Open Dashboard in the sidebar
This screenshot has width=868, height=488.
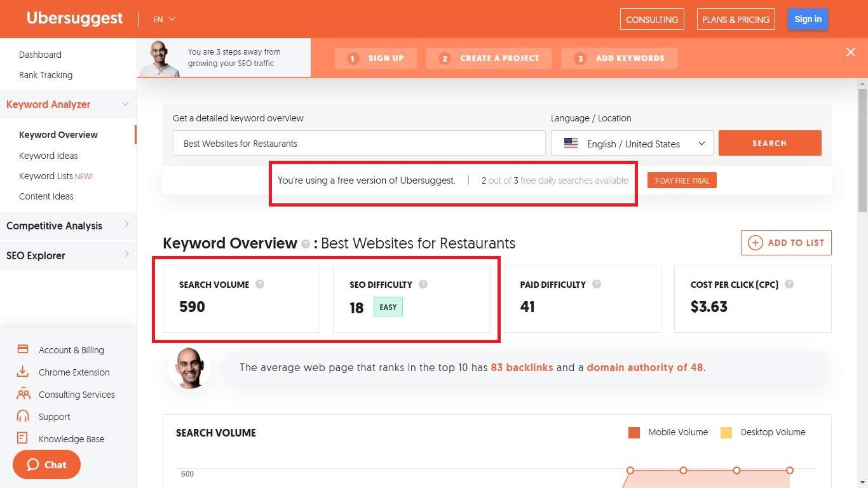pyautogui.click(x=40, y=55)
